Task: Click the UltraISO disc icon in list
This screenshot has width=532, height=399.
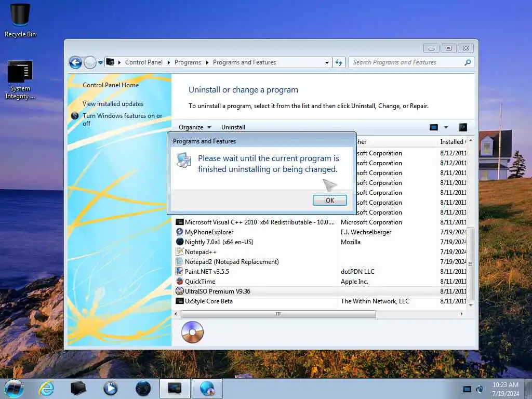Action: (x=179, y=291)
